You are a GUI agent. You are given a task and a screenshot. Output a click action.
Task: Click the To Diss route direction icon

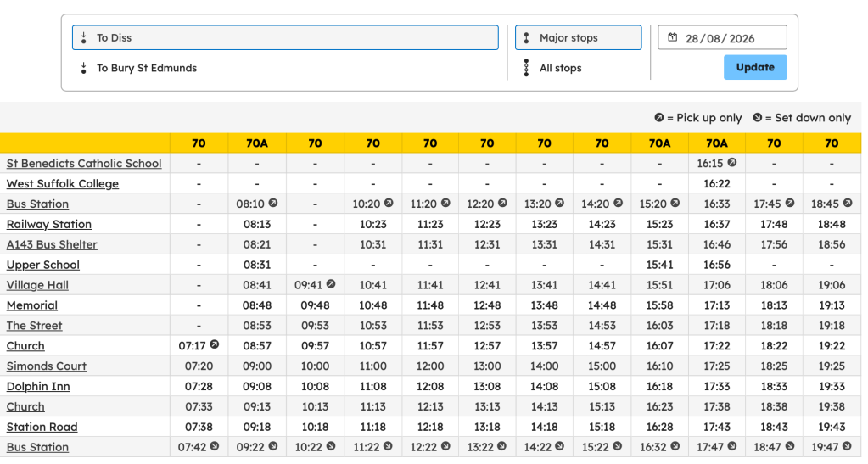pos(84,37)
